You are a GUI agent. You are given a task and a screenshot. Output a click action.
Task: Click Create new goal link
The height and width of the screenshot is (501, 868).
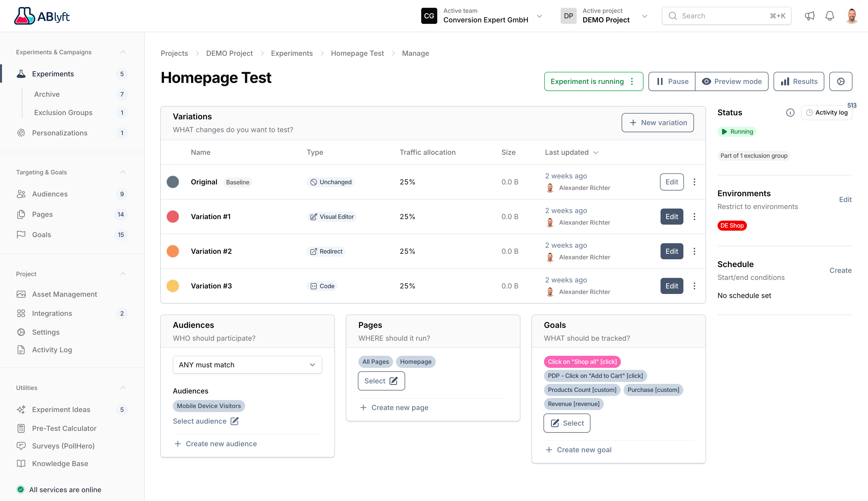tap(579, 450)
